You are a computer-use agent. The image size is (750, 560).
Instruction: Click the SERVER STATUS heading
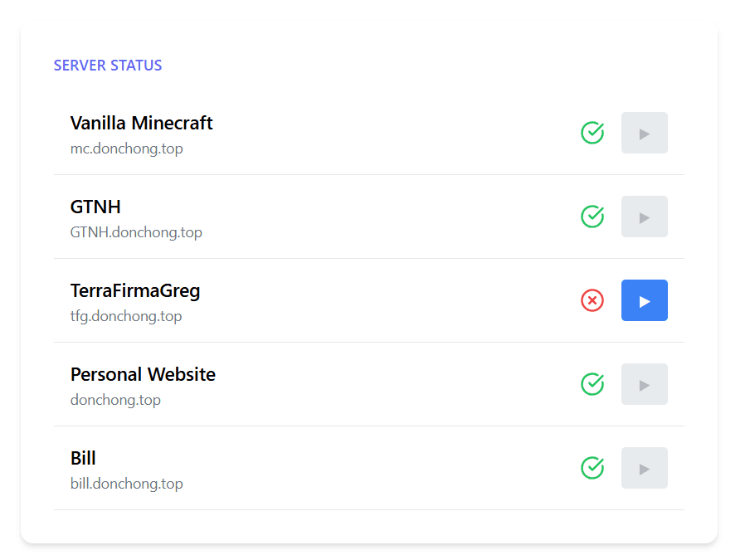pyautogui.click(x=108, y=65)
